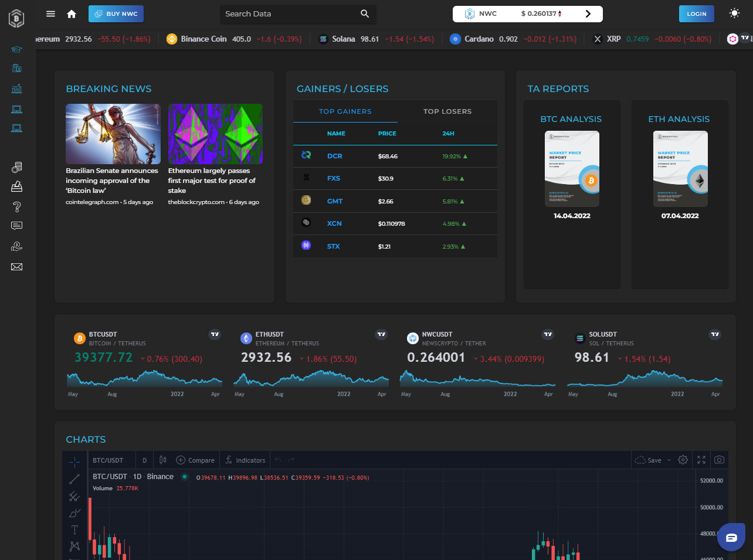Open the chat message sidebar icon
This screenshot has width=753, height=560.
click(x=17, y=226)
